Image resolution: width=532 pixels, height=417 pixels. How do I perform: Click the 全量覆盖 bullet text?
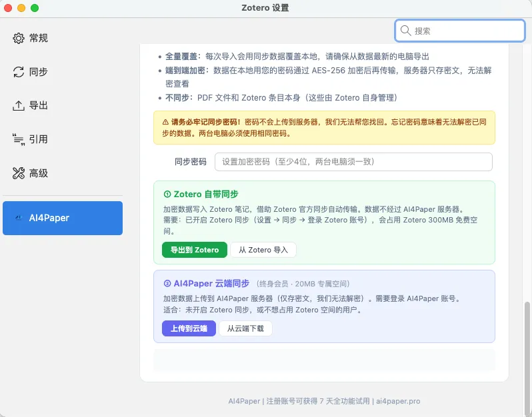point(297,56)
